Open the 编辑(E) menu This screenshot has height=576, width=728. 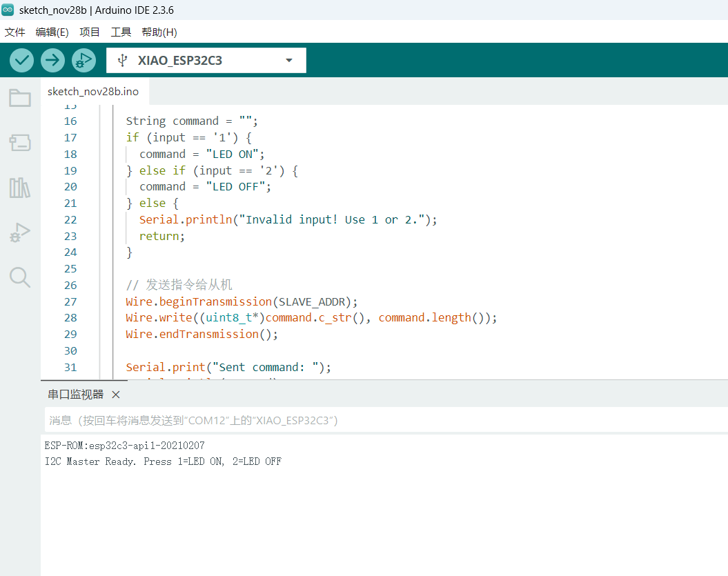pos(52,32)
